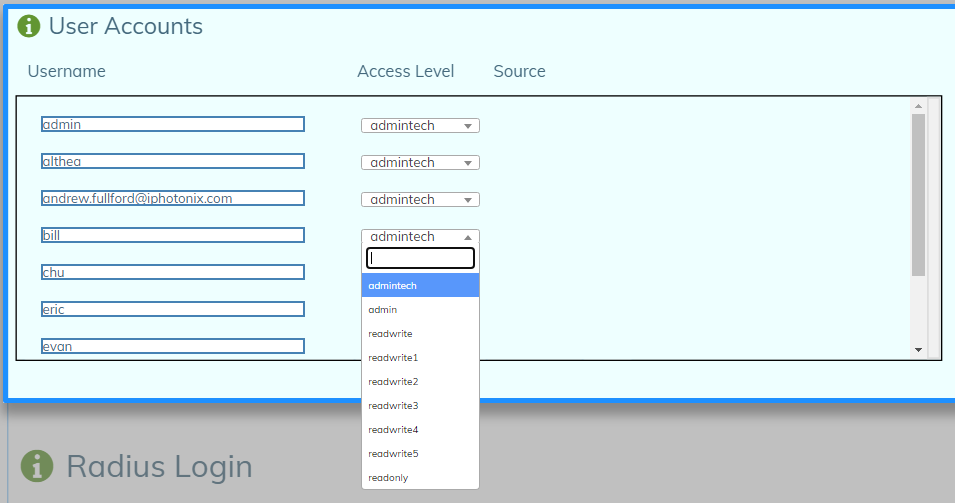955x503 pixels.
Task: Click the dropdown search text box
Action: point(420,258)
